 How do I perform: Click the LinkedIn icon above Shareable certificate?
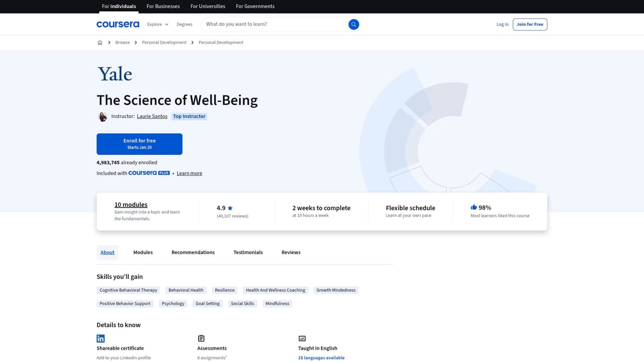click(100, 338)
